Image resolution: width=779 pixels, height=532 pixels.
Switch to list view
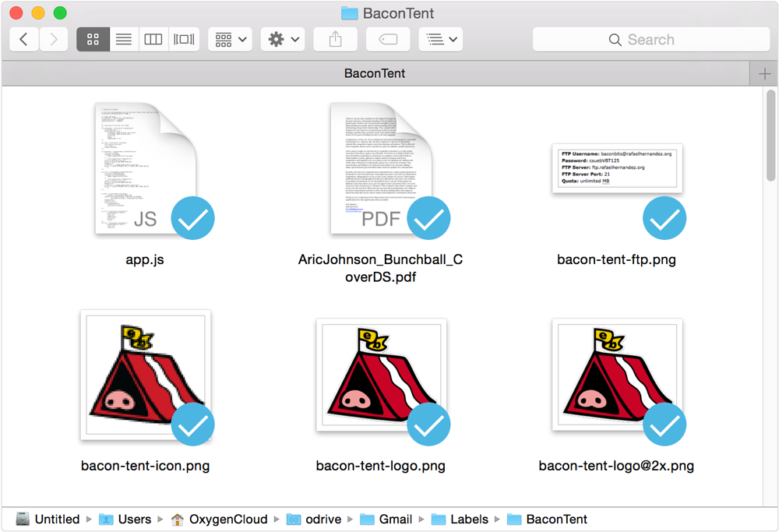coord(124,39)
